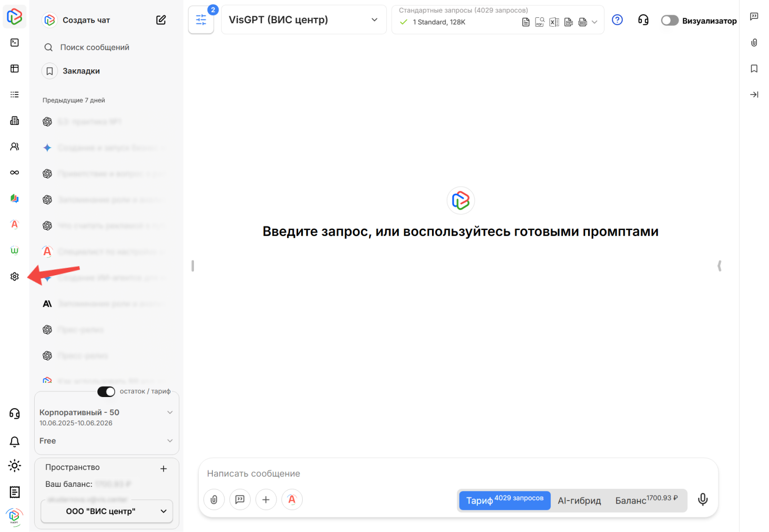Switch the остаток / тариф toggle
This screenshot has height=532, width=769.
tap(106, 391)
